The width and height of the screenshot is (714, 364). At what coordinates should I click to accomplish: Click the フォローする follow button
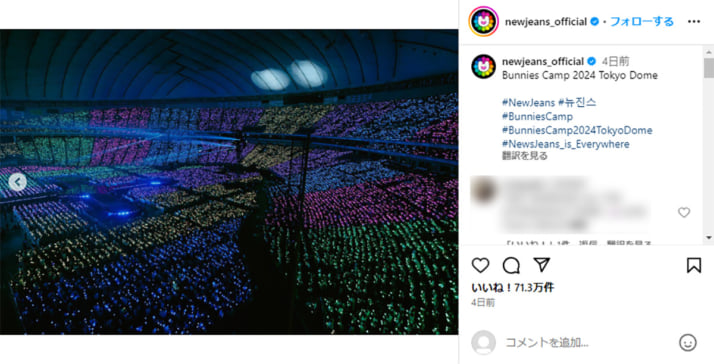tap(642, 21)
